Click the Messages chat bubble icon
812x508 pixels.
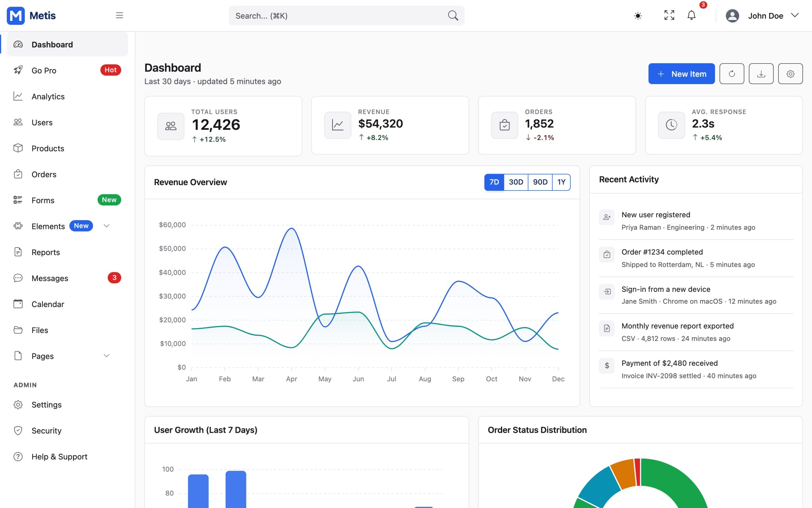pyautogui.click(x=18, y=278)
